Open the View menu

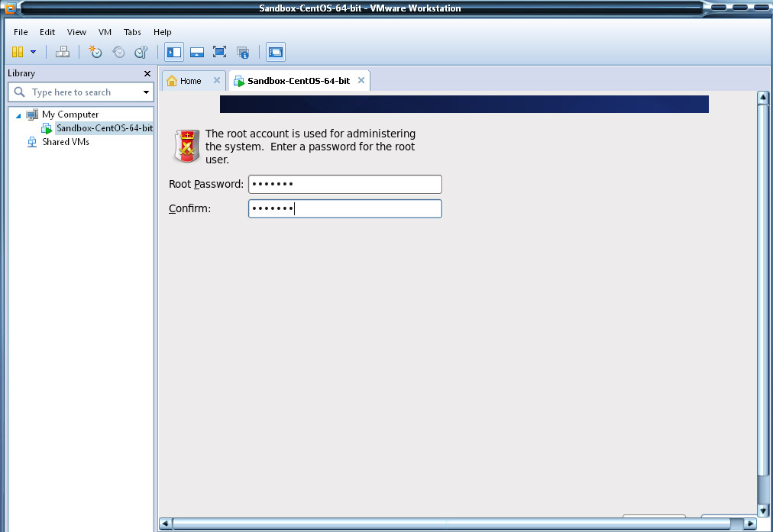[76, 32]
